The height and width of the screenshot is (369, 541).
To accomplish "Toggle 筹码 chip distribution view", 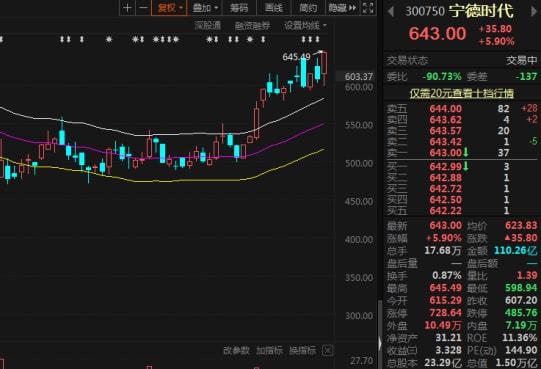I will (x=239, y=8).
